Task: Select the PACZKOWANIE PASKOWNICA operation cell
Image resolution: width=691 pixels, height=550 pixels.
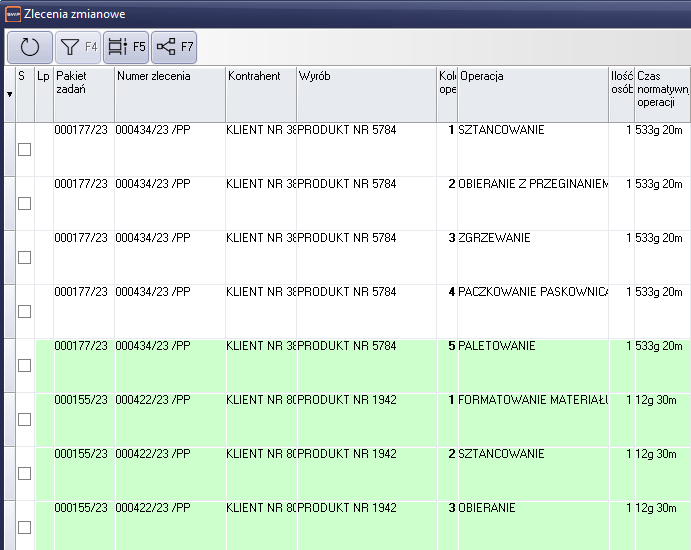Action: (x=533, y=293)
